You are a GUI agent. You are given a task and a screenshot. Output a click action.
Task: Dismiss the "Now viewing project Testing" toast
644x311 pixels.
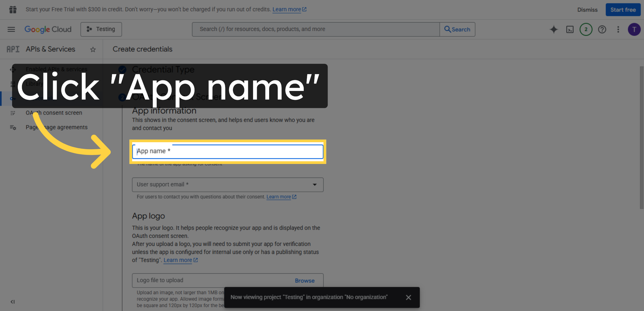tap(408, 297)
